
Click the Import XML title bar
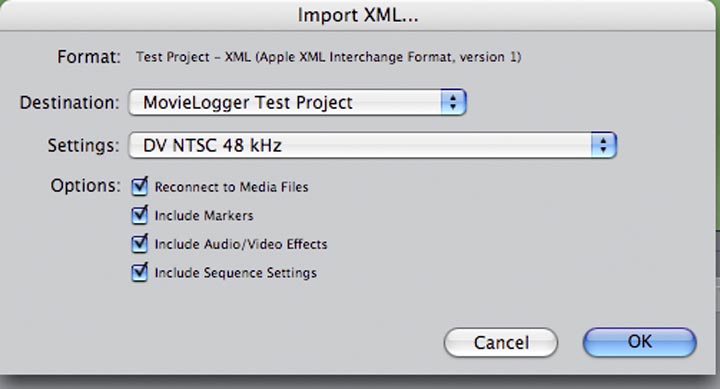358,15
